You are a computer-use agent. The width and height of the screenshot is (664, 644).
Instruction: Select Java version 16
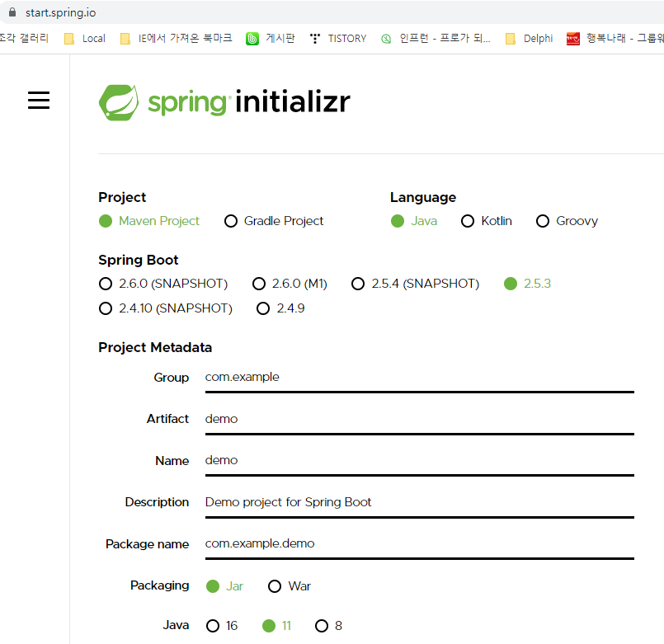222,626
